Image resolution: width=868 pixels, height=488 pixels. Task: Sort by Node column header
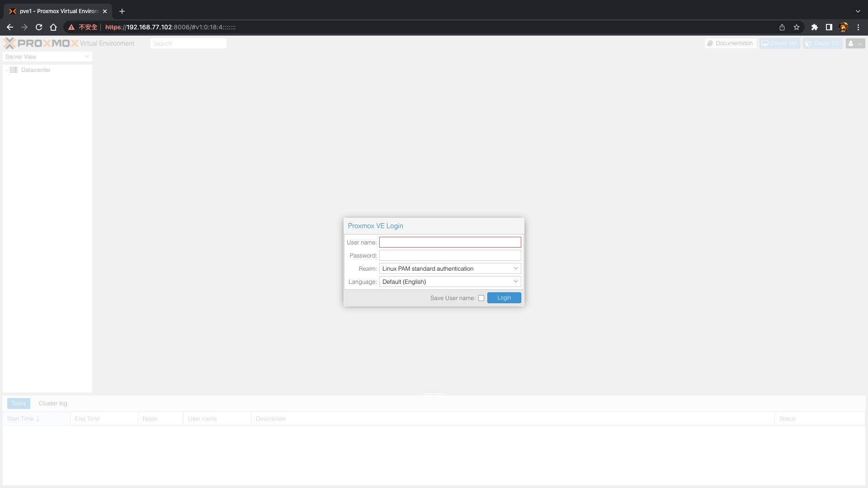point(160,419)
